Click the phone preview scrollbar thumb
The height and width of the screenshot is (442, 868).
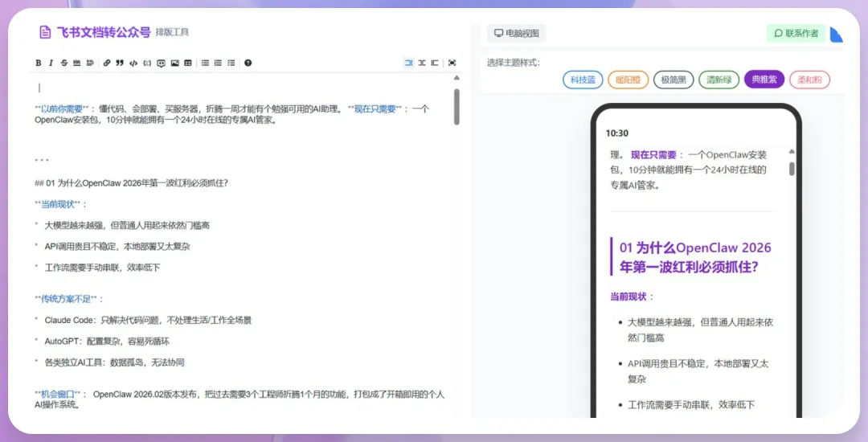point(792,169)
